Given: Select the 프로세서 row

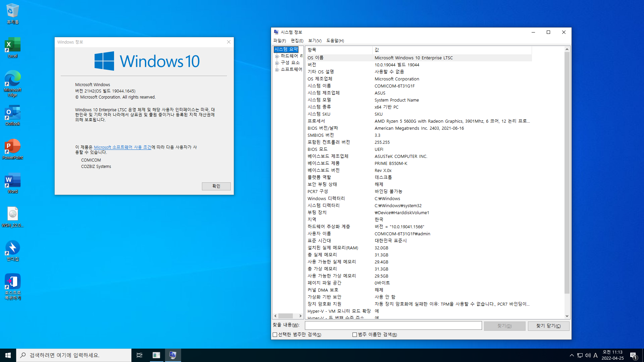Looking at the screenshot, I should tap(419, 121).
